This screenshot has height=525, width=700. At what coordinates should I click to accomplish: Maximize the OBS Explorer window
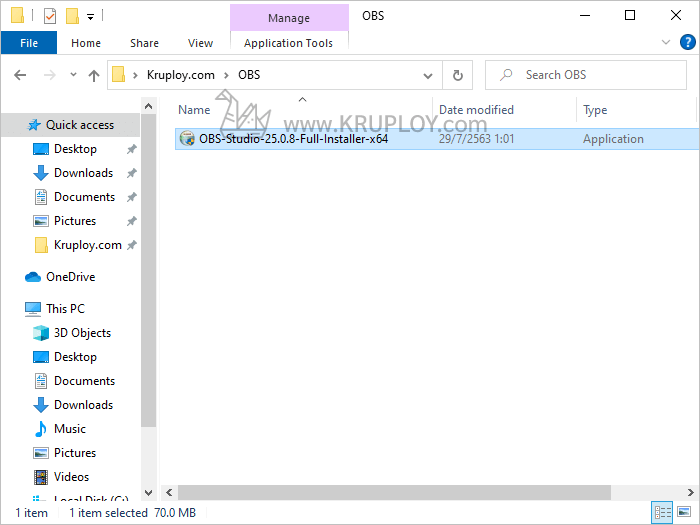630,15
